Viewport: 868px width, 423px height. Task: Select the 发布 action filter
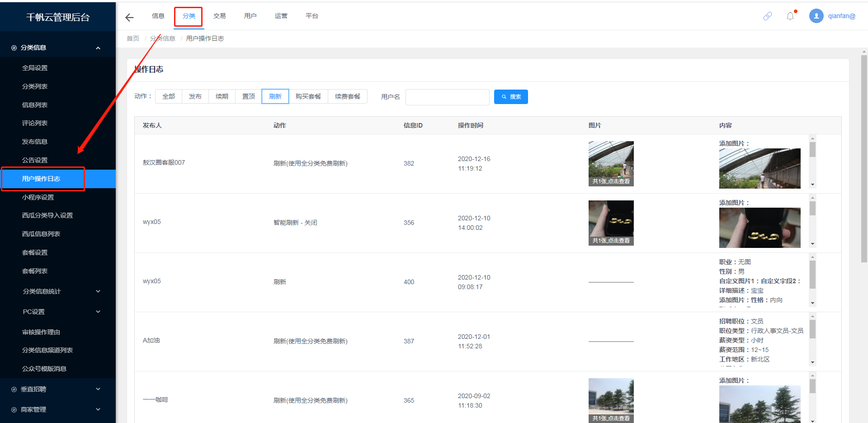pos(195,96)
